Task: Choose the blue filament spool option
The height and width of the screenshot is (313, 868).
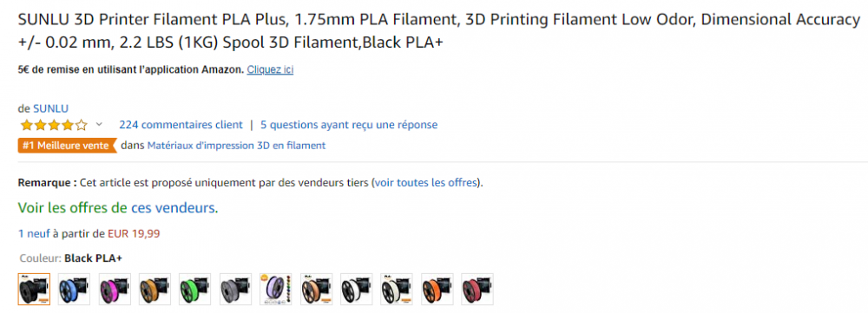Action: pos(74,290)
